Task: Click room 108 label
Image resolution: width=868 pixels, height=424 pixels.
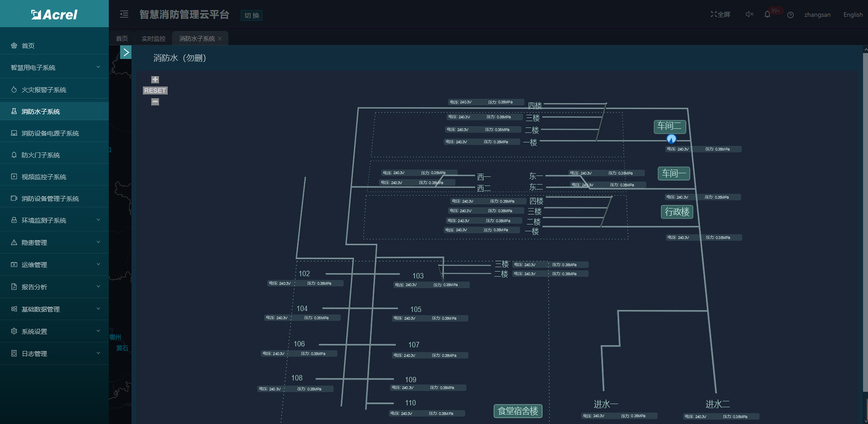Action: 297,378
